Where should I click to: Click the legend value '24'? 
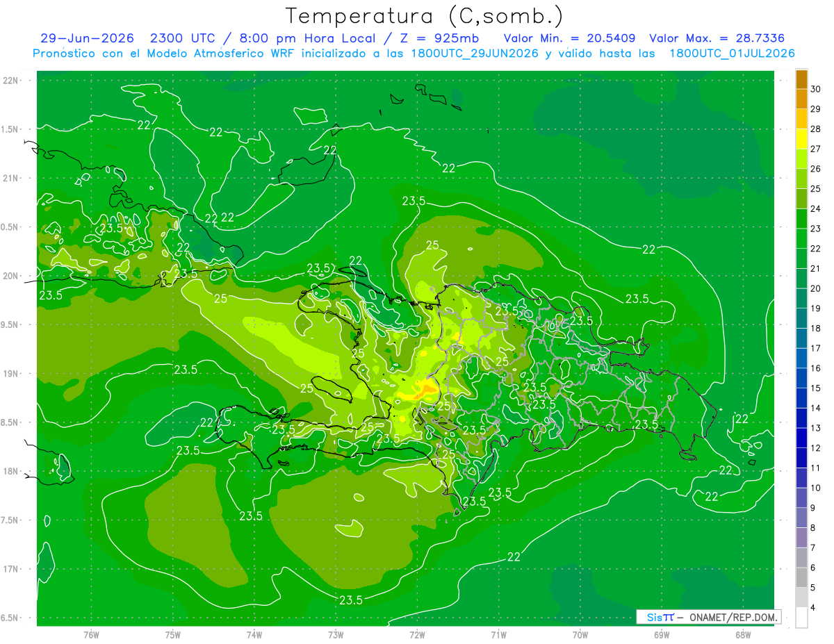817,209
